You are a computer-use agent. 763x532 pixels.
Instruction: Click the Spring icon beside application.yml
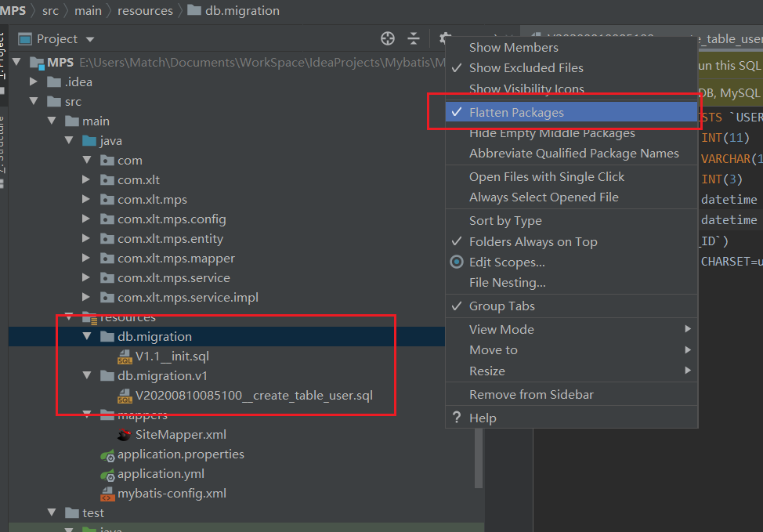coord(107,475)
